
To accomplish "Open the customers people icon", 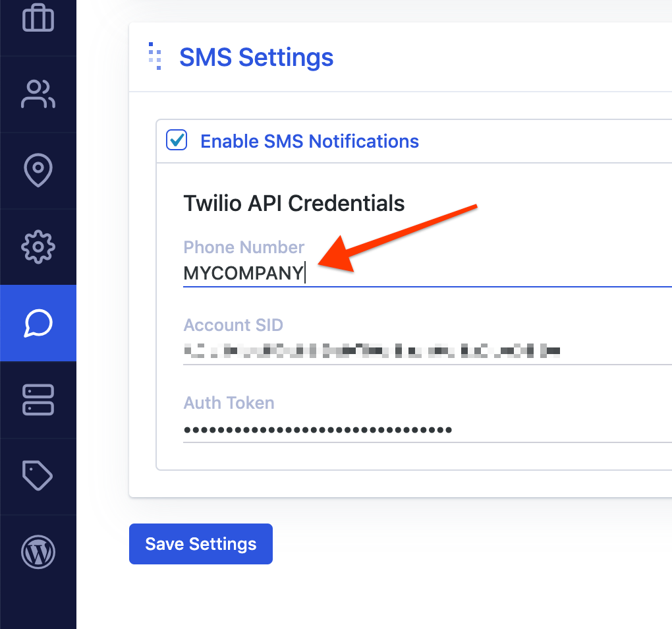I will [x=38, y=94].
